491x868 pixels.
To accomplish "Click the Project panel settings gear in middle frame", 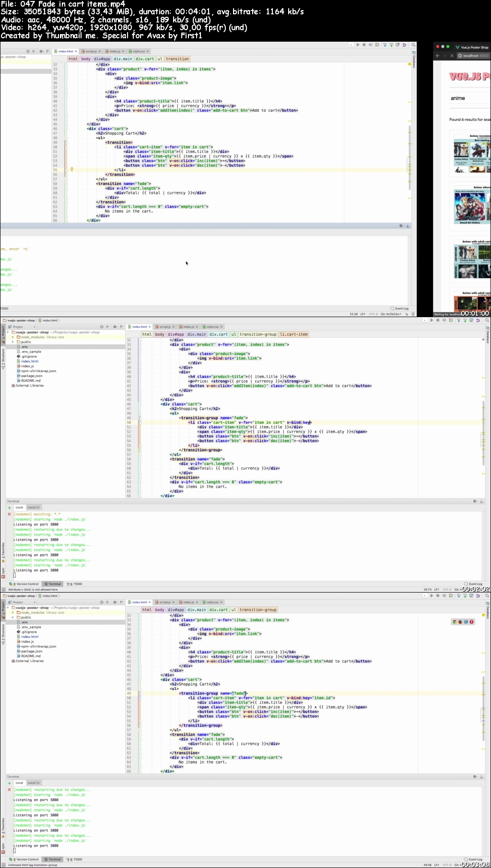I will pos(115,327).
